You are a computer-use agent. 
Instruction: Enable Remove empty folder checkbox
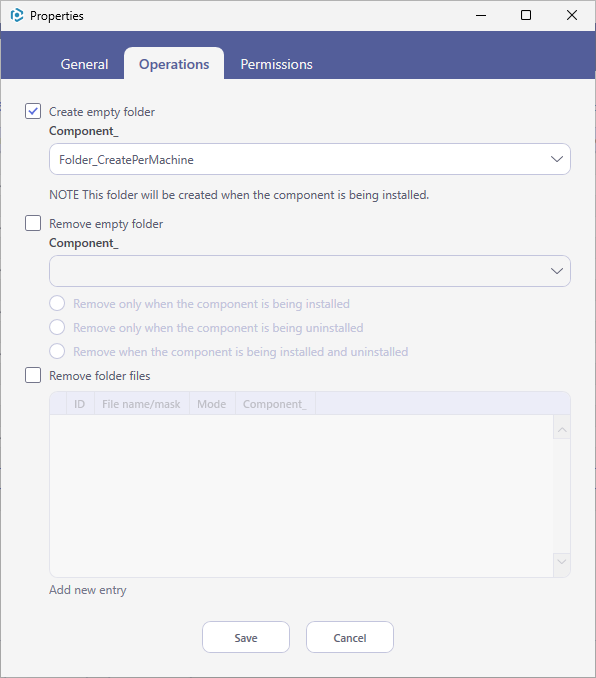coord(33,223)
